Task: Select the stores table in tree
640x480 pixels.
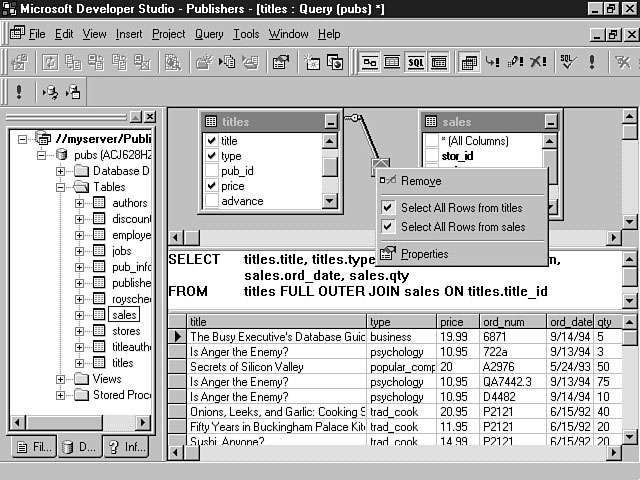Action: pos(125,331)
